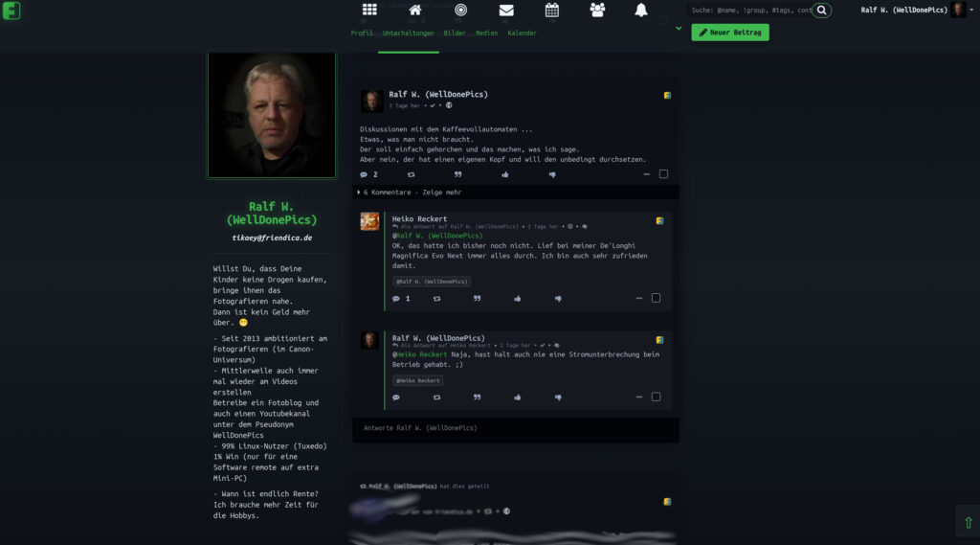Open the messages envelope icon
980x545 pixels.
tap(506, 10)
